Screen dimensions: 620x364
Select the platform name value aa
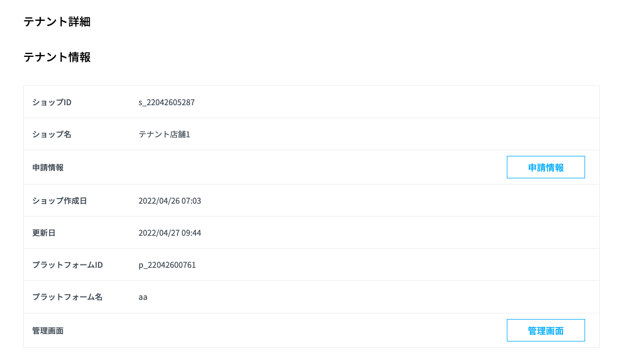pyautogui.click(x=142, y=297)
